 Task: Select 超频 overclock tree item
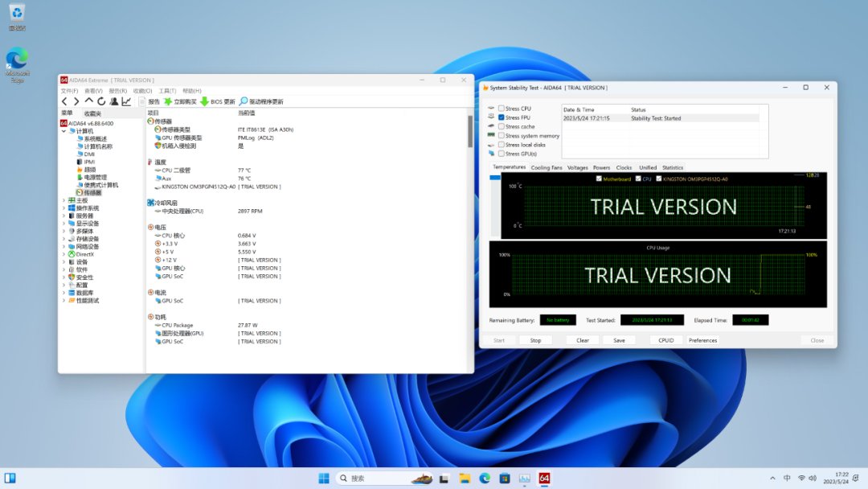(x=90, y=170)
